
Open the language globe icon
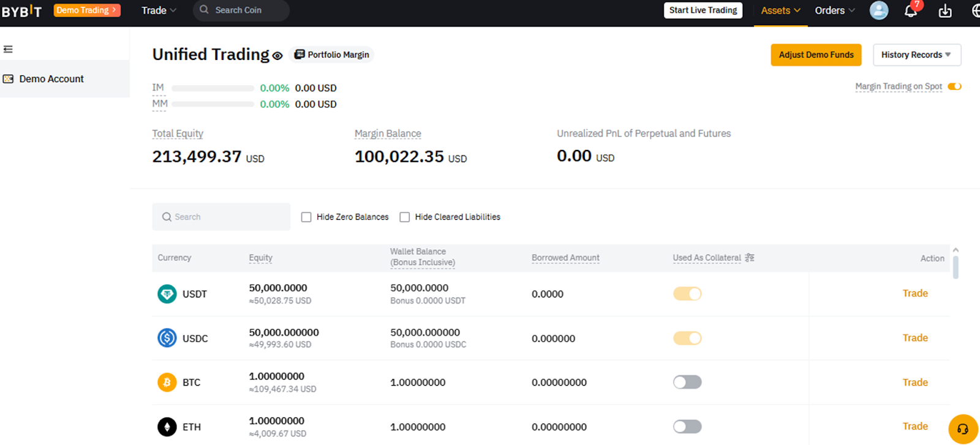pos(976,10)
